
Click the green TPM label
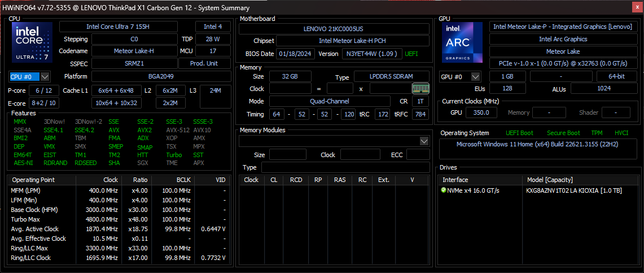point(597,133)
